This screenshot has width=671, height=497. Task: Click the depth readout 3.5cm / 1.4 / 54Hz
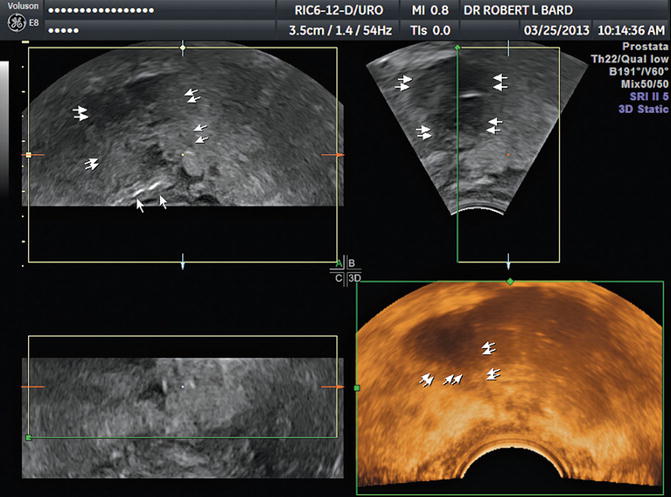click(x=340, y=30)
